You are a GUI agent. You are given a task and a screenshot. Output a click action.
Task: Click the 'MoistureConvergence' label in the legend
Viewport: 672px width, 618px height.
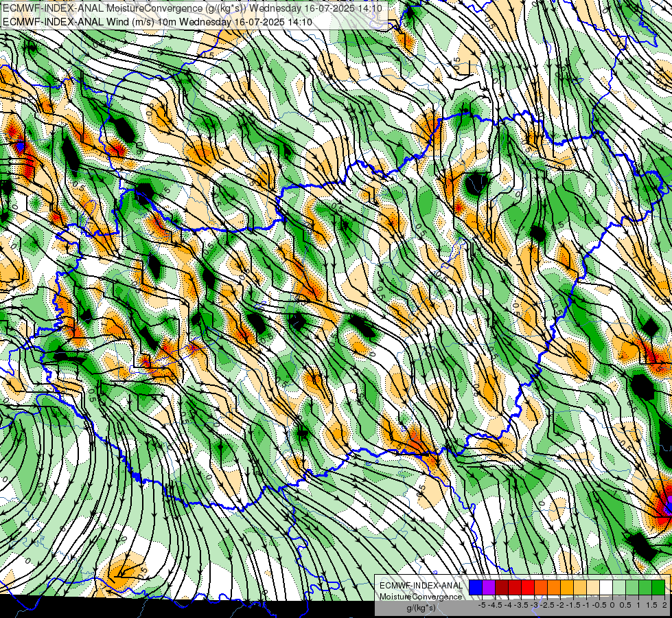421,597
